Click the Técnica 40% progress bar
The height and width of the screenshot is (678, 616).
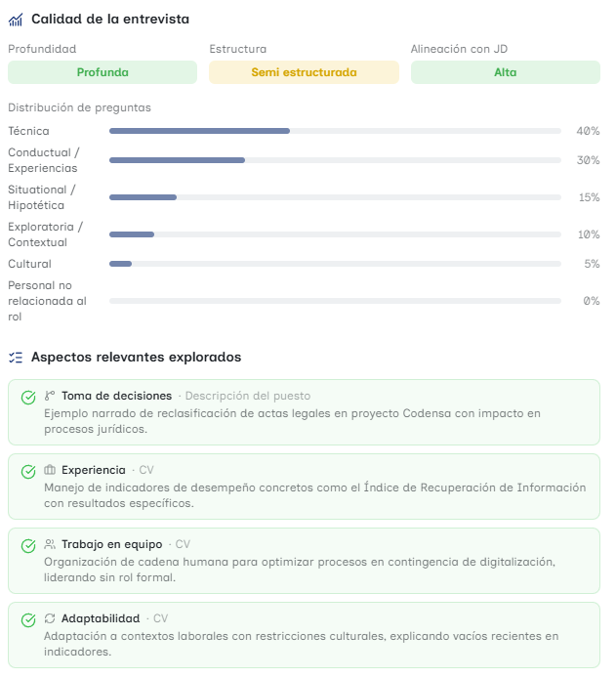click(335, 131)
